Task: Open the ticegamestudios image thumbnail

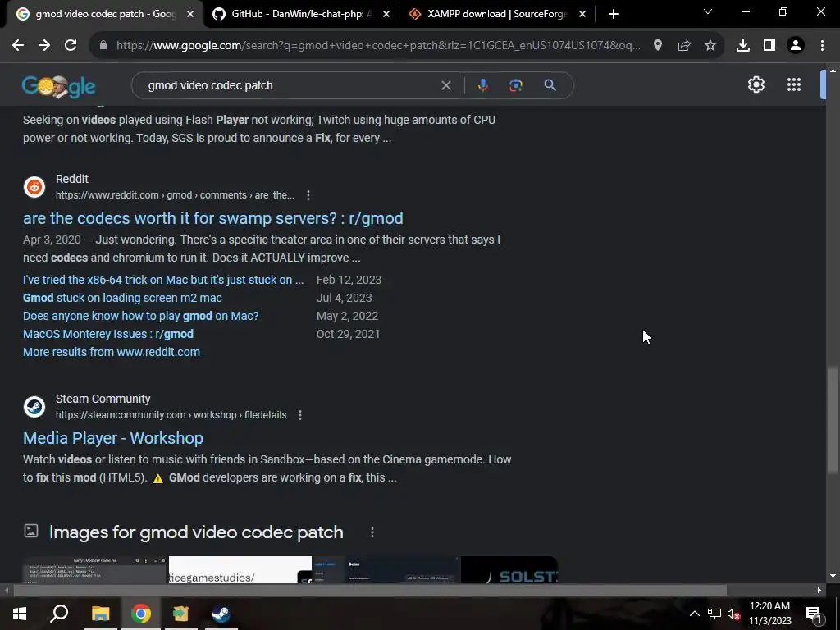Action: [x=240, y=570]
